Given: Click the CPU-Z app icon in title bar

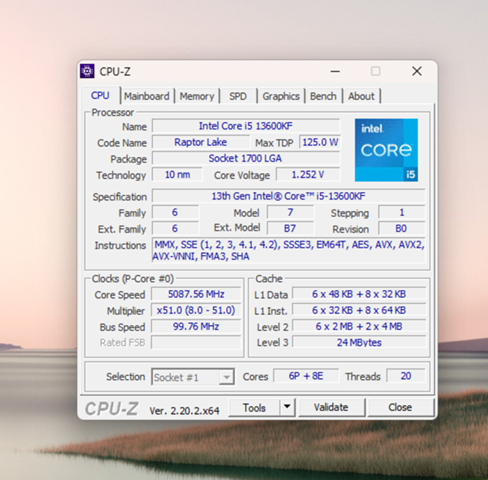Looking at the screenshot, I should click(x=87, y=71).
